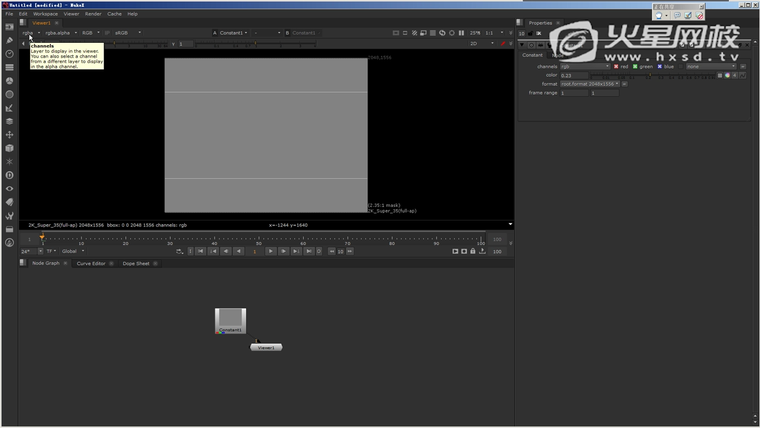Click the color wheel picker icon
760x428 pixels.
(726, 75)
